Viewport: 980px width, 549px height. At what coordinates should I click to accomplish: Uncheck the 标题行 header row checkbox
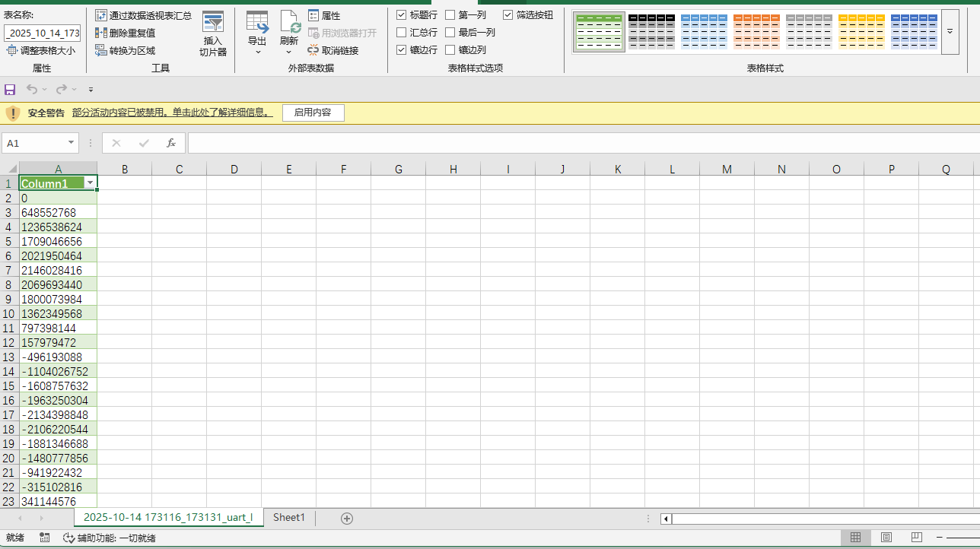point(402,14)
